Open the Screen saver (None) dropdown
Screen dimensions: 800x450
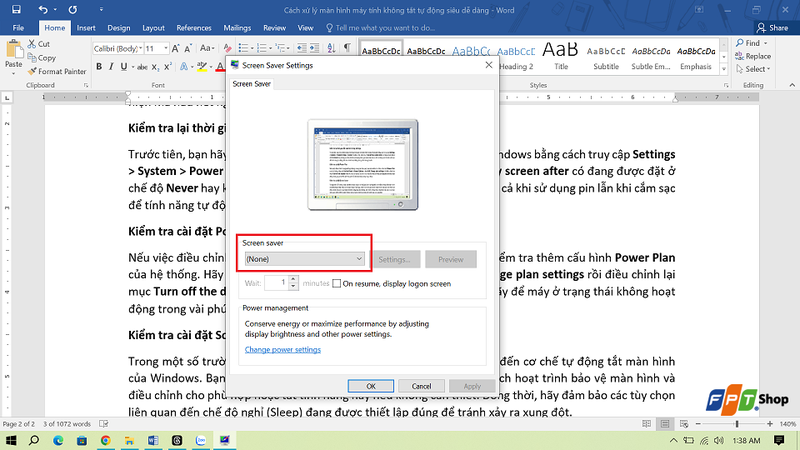click(x=305, y=259)
